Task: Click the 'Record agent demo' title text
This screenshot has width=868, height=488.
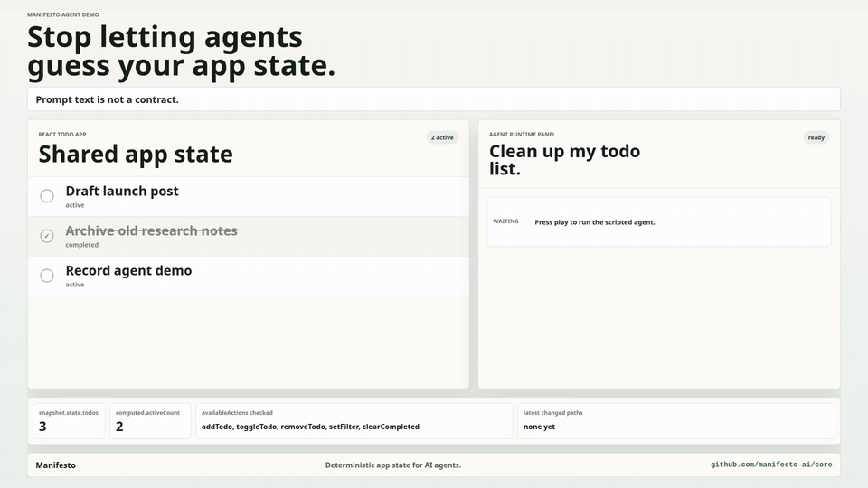Action: [x=128, y=270]
